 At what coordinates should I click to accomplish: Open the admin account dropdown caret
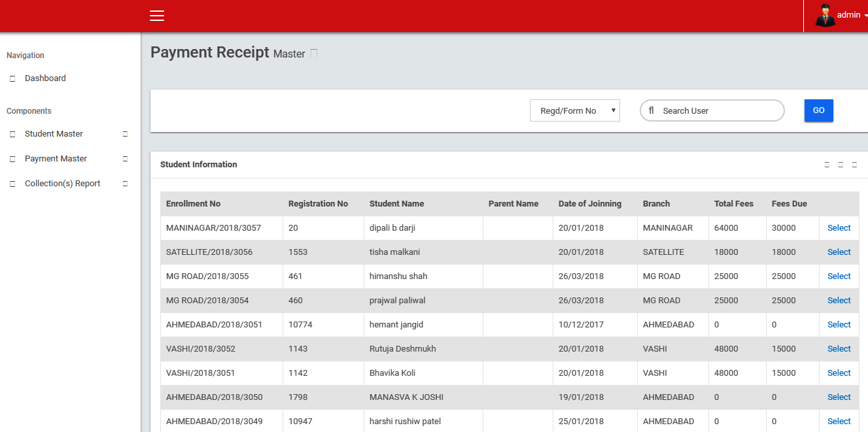[865, 15]
